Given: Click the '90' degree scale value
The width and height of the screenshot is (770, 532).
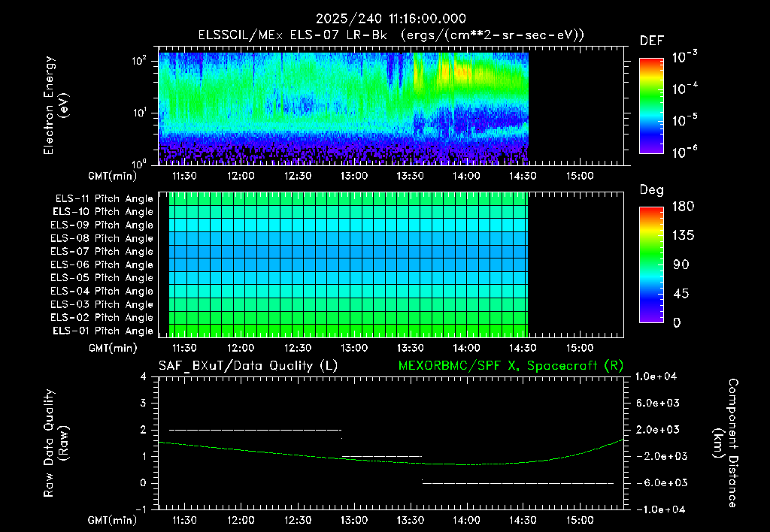Looking at the screenshot, I should [681, 265].
